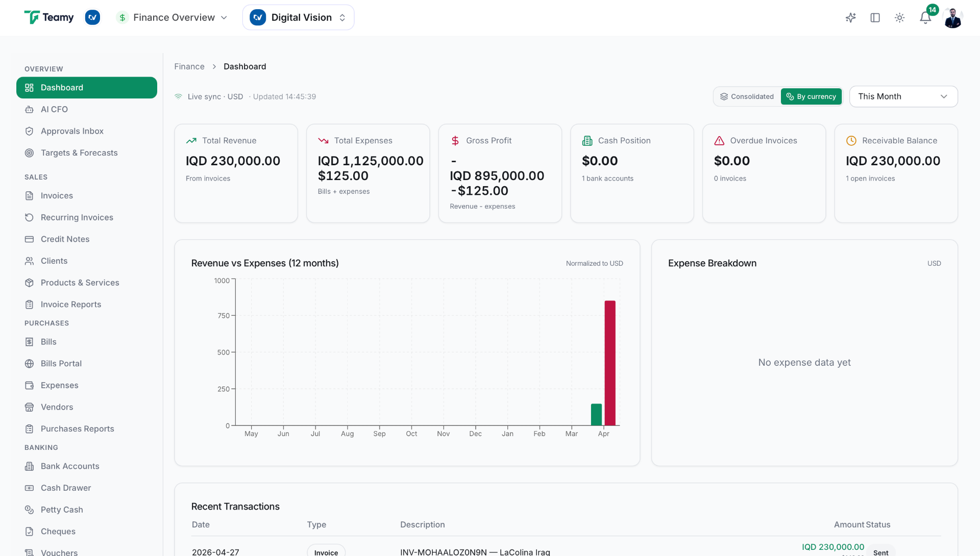Click the Overdue Invoices warning icon
The image size is (980, 556).
click(x=719, y=141)
